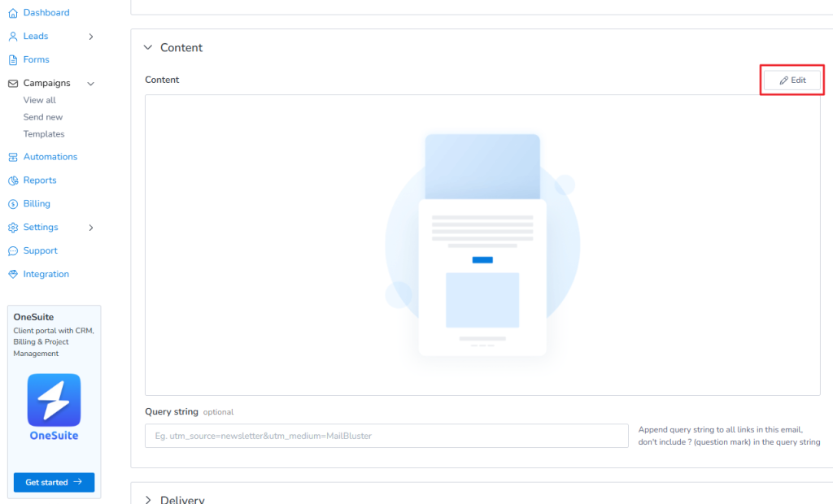Open the Integration page
Image resolution: width=833 pixels, height=504 pixels.
[x=46, y=274]
